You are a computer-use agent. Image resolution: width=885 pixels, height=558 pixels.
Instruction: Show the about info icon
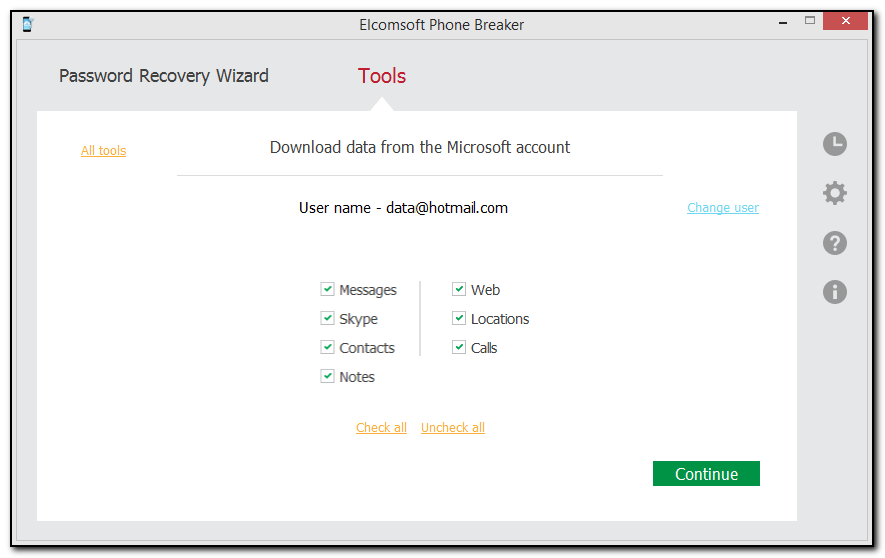(834, 292)
